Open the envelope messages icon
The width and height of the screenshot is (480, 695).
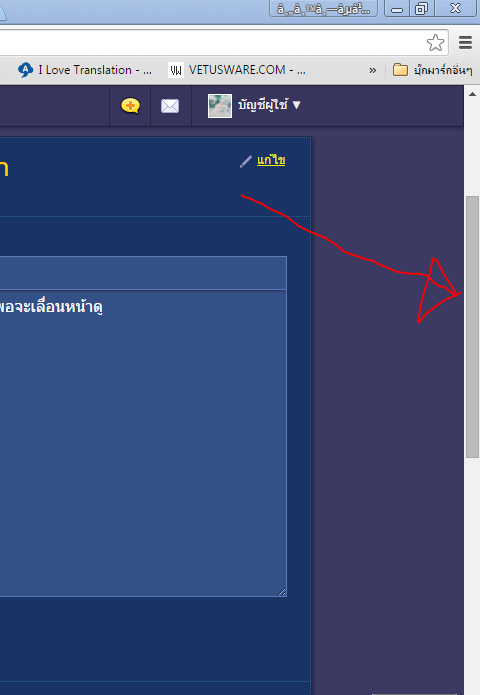[170, 106]
